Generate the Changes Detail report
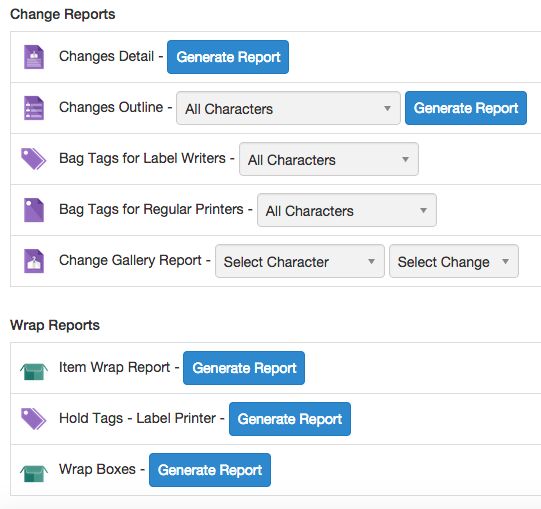Screen dimensions: 541x509 point(228,57)
